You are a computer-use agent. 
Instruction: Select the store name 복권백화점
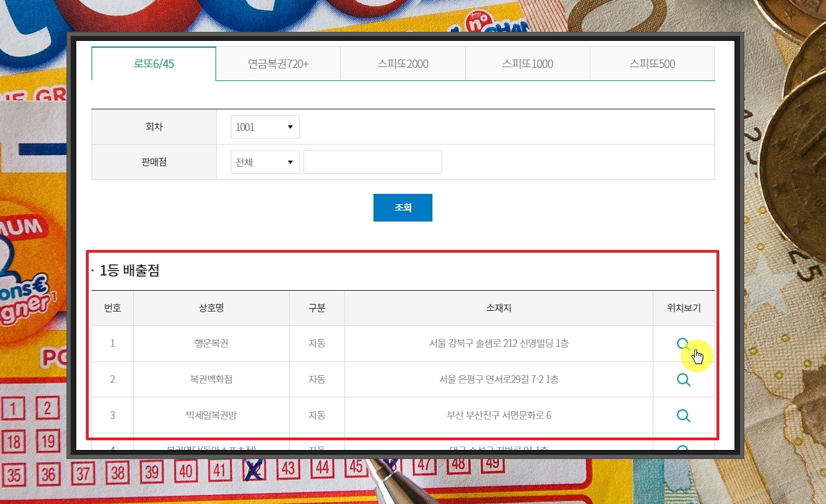click(x=211, y=379)
